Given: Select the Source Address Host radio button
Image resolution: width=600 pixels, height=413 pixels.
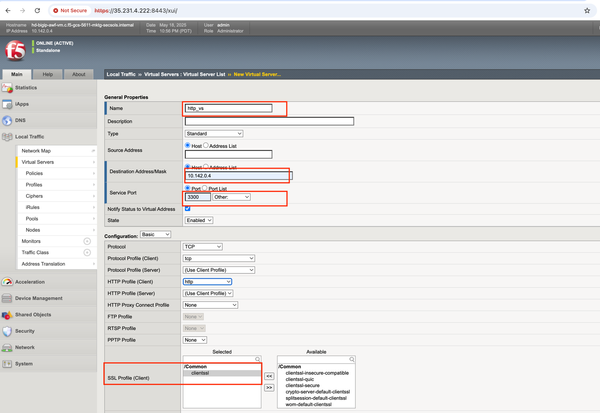Looking at the screenshot, I should pyautogui.click(x=188, y=145).
